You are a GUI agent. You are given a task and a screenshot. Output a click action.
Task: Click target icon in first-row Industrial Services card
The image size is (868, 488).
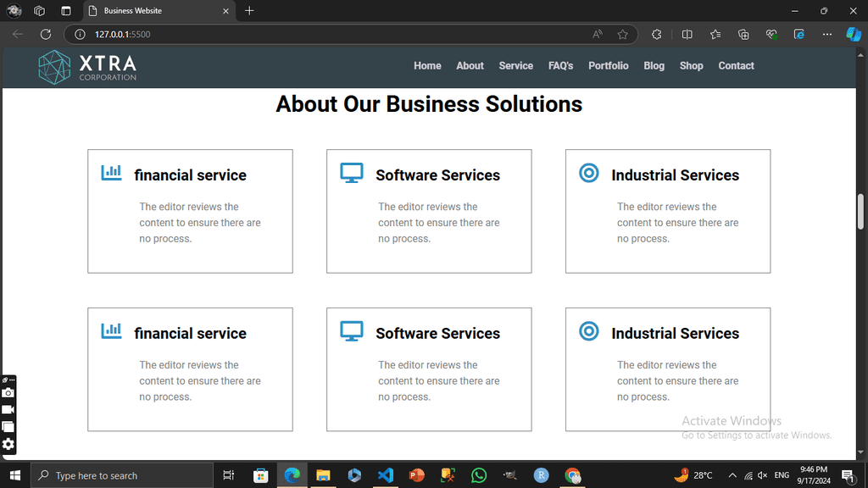[x=589, y=173]
